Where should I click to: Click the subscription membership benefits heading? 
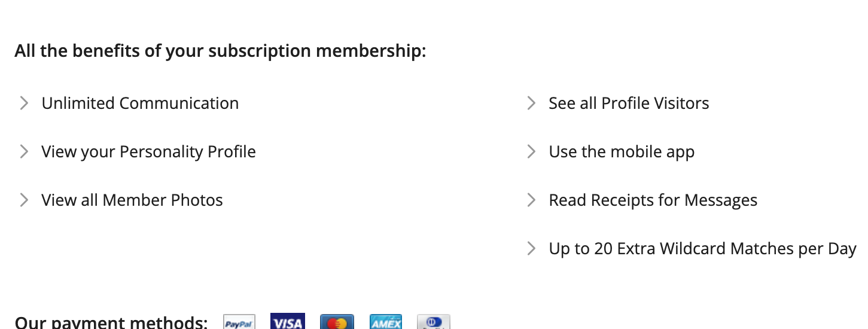220,51
